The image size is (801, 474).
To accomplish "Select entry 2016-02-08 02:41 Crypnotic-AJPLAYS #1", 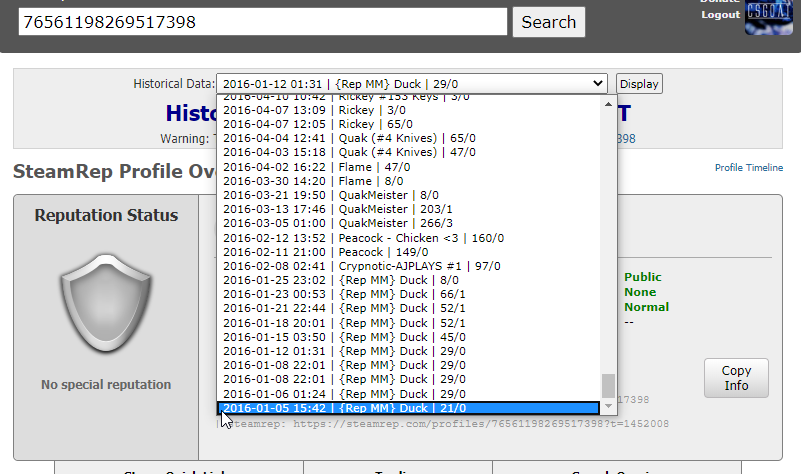I will [x=409, y=266].
